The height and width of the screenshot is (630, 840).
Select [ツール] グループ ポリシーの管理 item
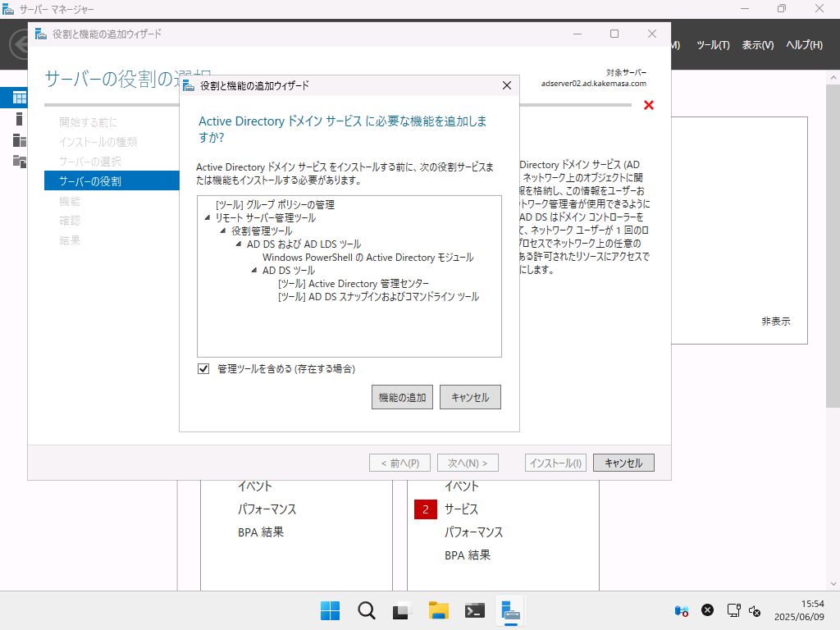tap(276, 204)
